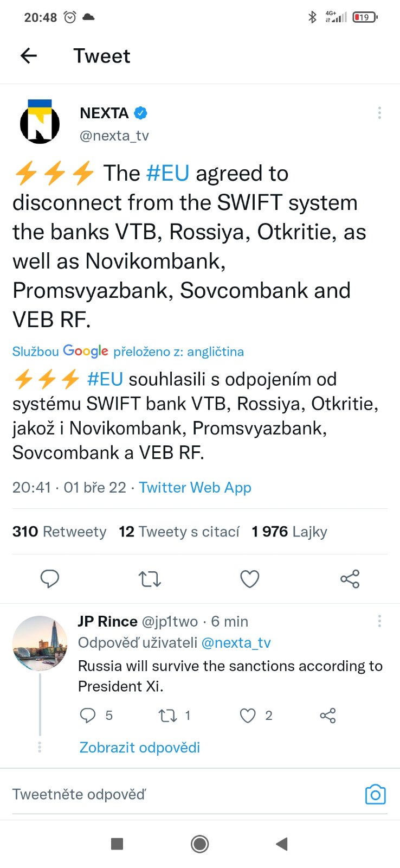
Task: Retweet JP Rince's reply
Action: coord(167,716)
